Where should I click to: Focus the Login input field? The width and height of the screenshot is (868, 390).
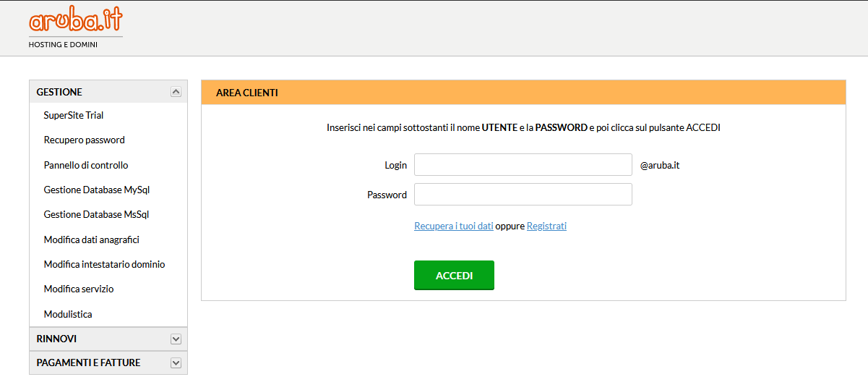tap(523, 164)
